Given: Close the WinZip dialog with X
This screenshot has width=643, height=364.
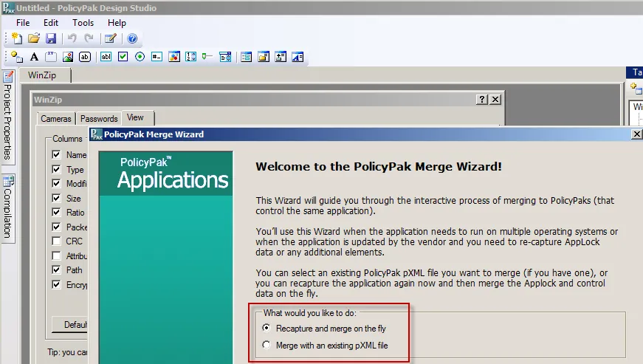Looking at the screenshot, I should click(495, 99).
